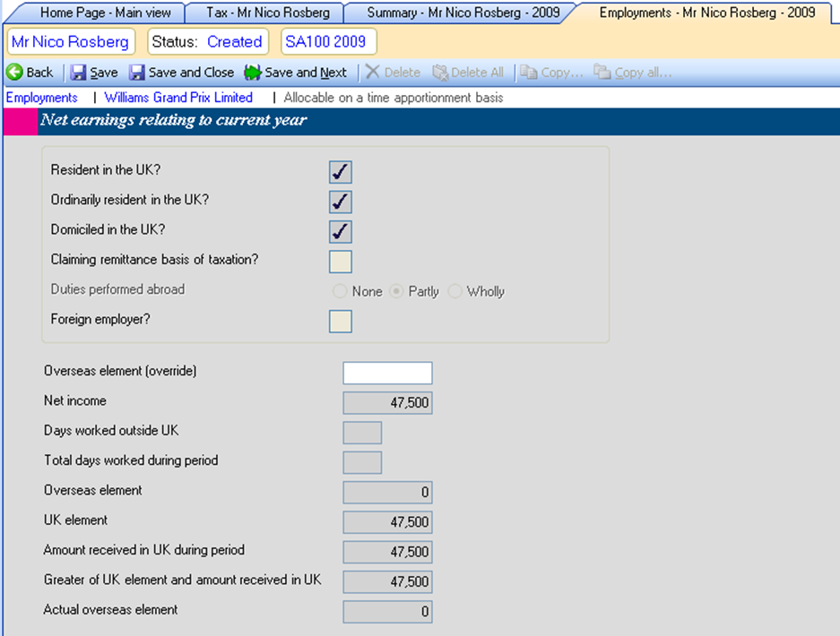The height and width of the screenshot is (636, 840).
Task: Click the green Save and Next icon
Action: [x=252, y=73]
